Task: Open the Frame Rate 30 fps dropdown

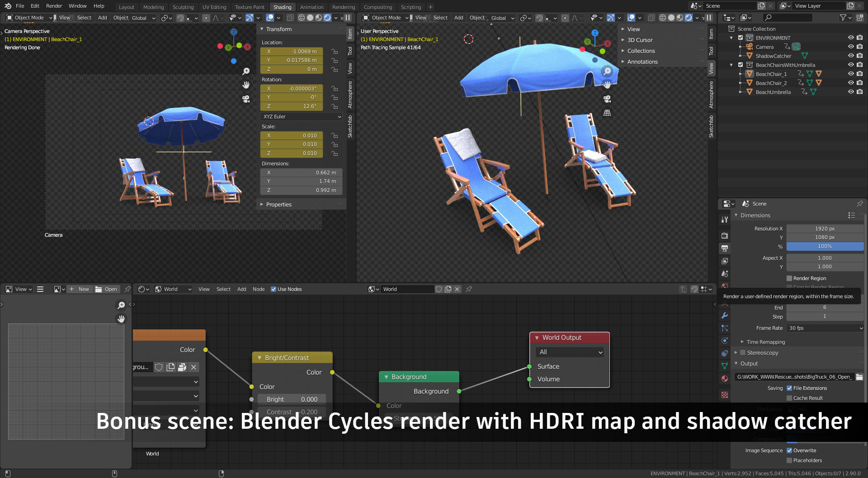Action: [825, 328]
